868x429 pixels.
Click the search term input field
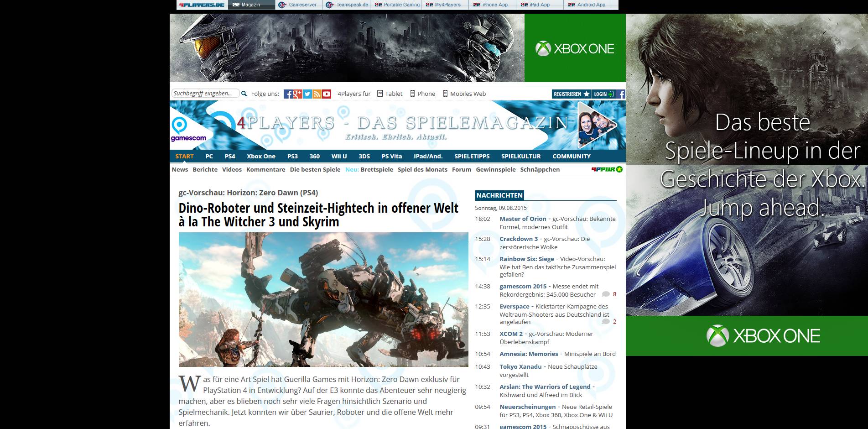coord(205,94)
